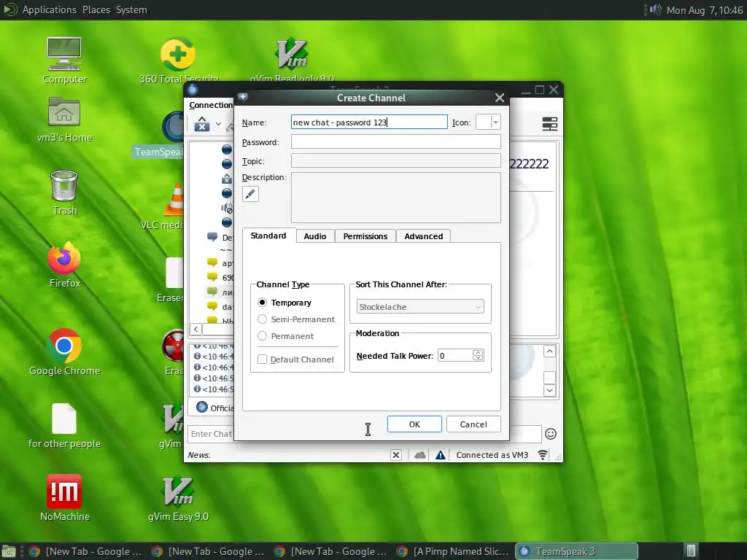
Task: Toggle TeamSpeak server layout icon
Action: pyautogui.click(x=549, y=124)
